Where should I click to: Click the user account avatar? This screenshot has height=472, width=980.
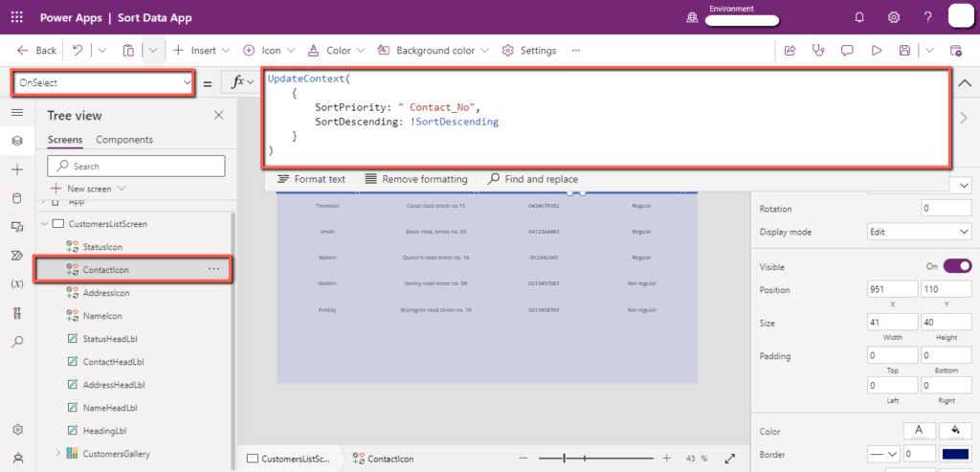click(x=961, y=16)
